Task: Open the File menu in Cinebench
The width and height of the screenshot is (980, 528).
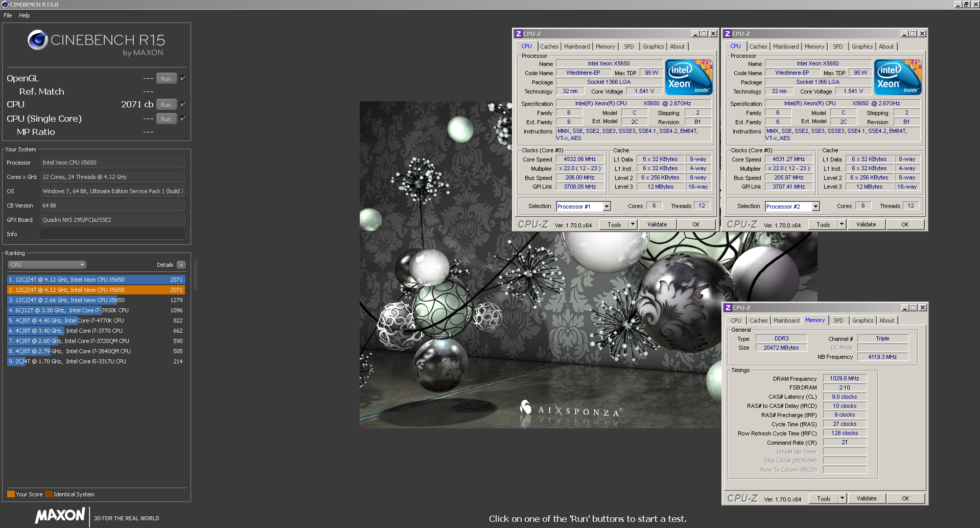Action: [8, 15]
